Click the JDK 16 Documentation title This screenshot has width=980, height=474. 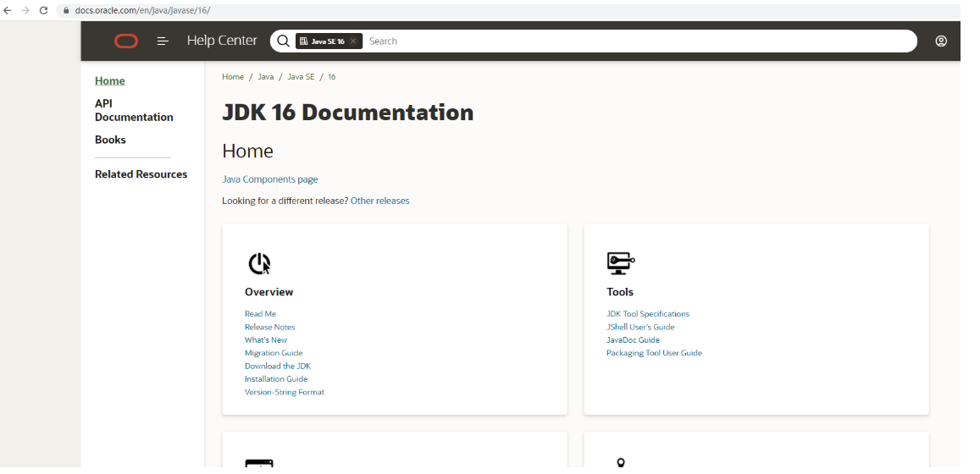pyautogui.click(x=348, y=113)
